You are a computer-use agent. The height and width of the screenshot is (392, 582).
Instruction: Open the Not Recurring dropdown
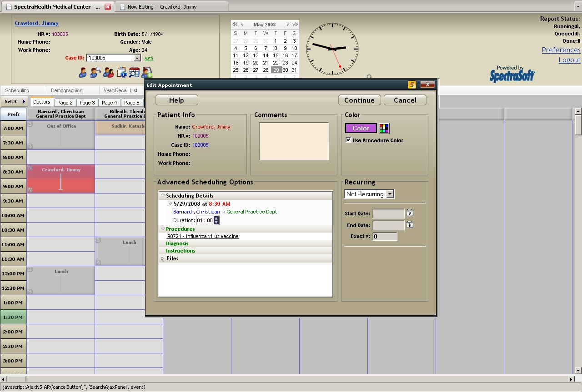pos(390,194)
